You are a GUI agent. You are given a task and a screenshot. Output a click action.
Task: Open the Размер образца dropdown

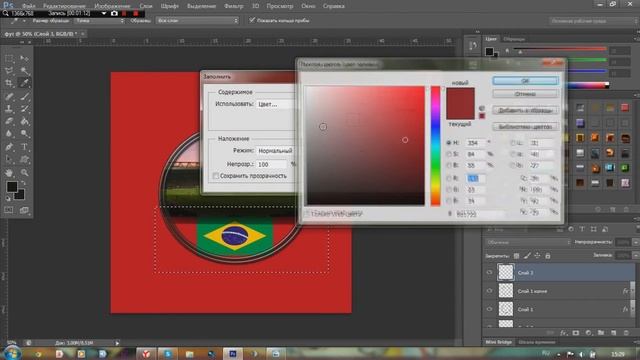[100, 20]
